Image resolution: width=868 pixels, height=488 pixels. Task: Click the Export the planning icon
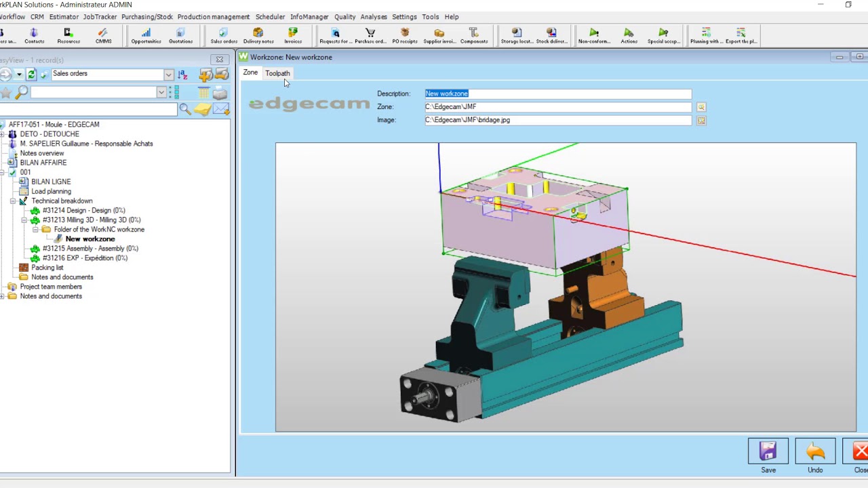click(x=741, y=36)
